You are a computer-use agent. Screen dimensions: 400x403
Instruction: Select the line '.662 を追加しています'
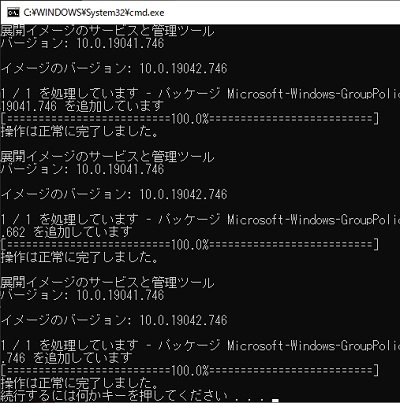pyautogui.click(x=67, y=232)
